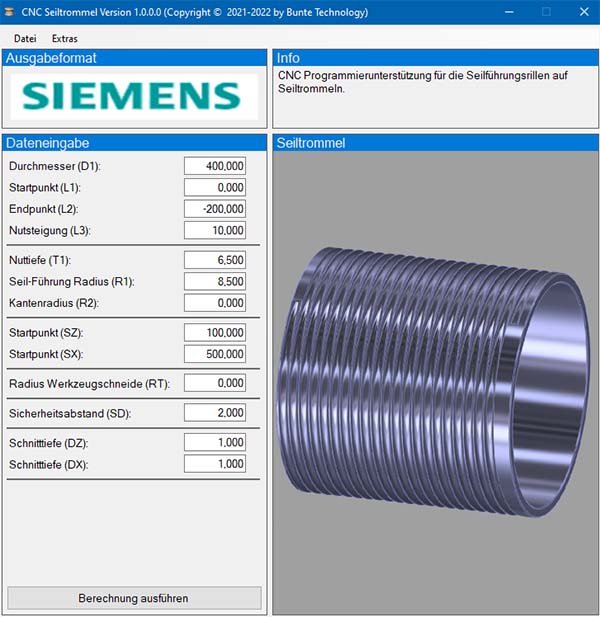Click the Nuttiefe (T1) input field

pos(215,260)
